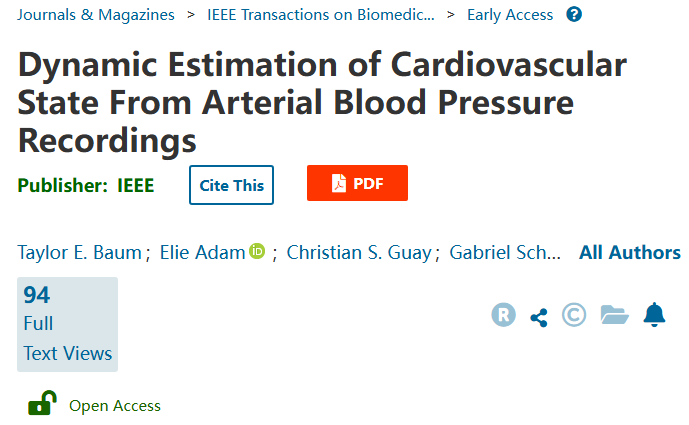Click the Cite This button
The image size is (689, 425).
[232, 185]
